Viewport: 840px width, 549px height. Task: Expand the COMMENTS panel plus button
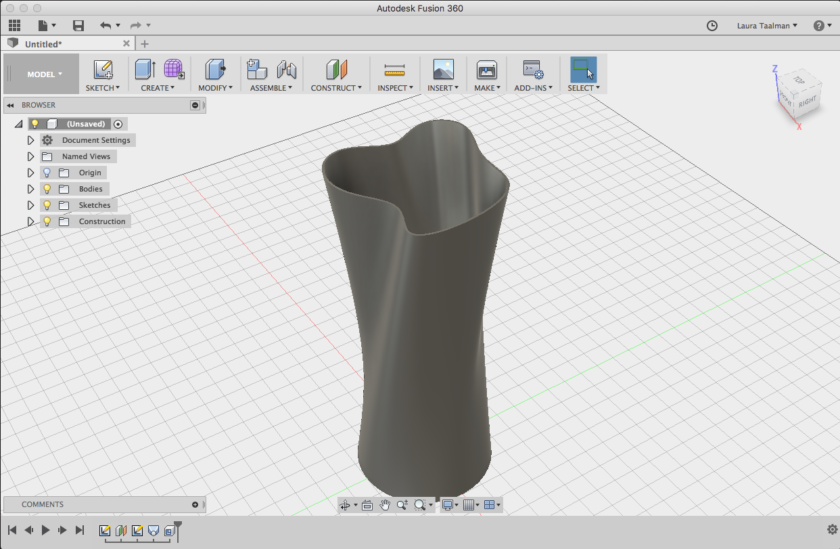pos(195,505)
